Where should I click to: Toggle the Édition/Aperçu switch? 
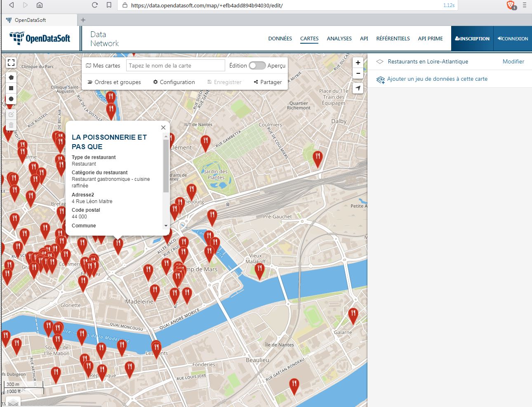257,65
